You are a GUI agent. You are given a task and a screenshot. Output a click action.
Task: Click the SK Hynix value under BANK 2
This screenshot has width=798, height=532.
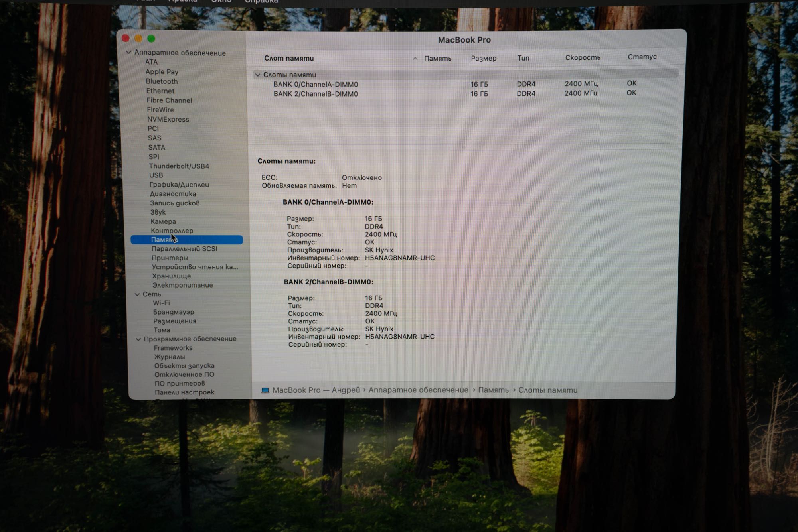379,329
